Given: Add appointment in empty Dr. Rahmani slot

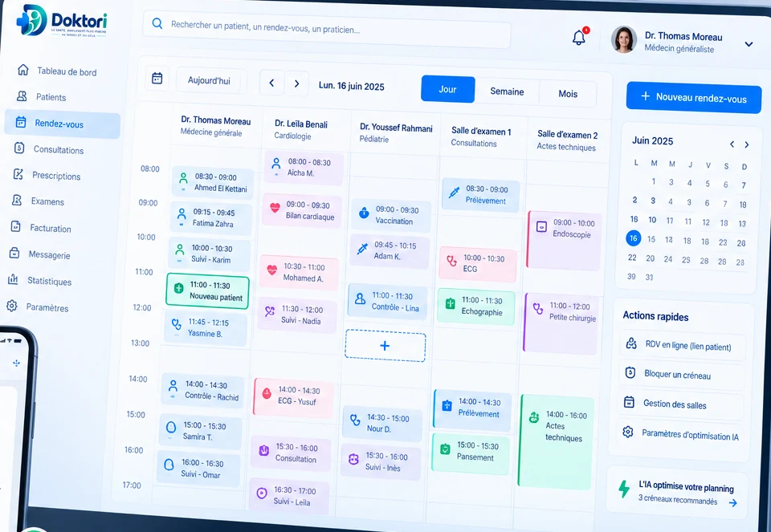Looking at the screenshot, I should 385,346.
